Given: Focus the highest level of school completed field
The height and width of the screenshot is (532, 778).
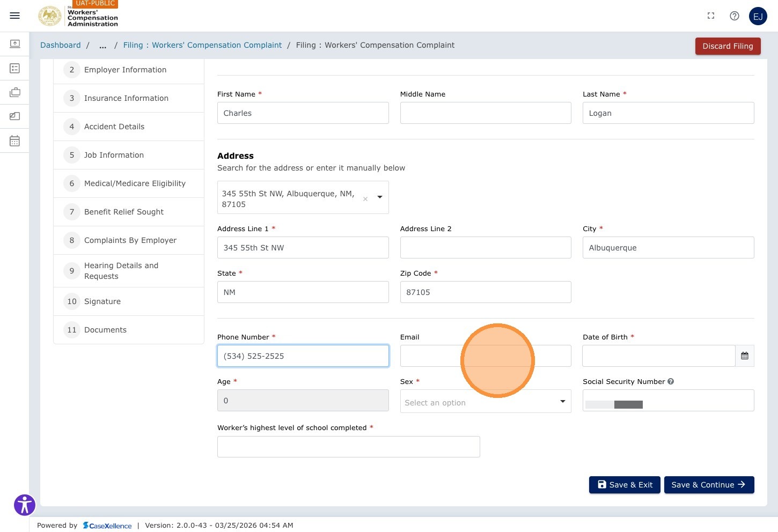Looking at the screenshot, I should click(x=348, y=447).
